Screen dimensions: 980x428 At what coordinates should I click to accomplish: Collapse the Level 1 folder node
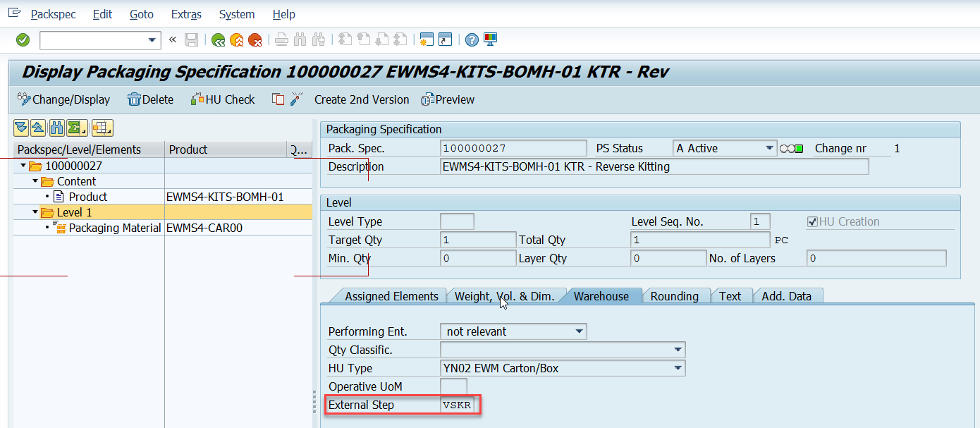35,213
